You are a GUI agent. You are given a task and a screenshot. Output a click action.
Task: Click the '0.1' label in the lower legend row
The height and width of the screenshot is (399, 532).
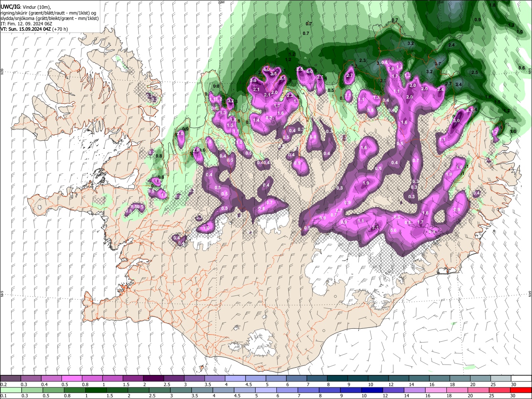[3, 396]
